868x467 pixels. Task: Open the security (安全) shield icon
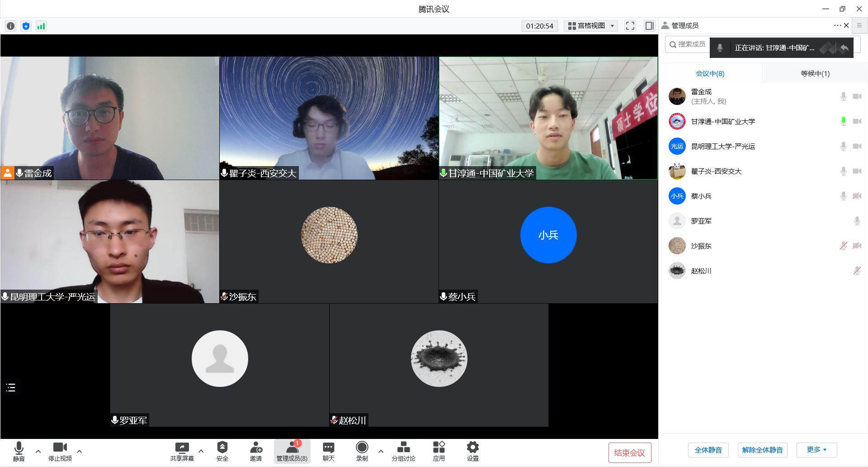pos(222,448)
